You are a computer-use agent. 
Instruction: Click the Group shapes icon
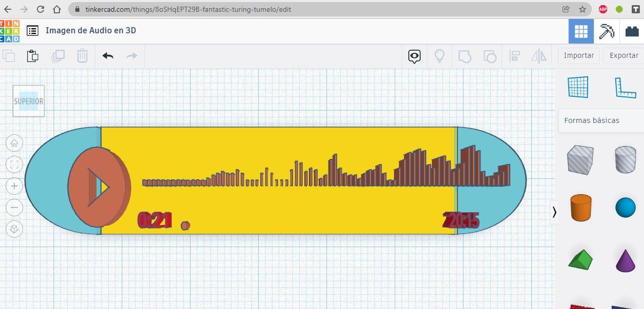click(464, 56)
